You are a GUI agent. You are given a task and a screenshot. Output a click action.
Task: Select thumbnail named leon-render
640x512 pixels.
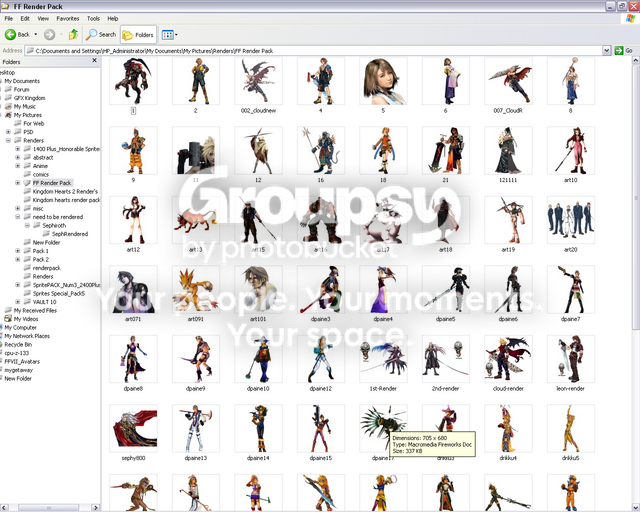[571, 359]
